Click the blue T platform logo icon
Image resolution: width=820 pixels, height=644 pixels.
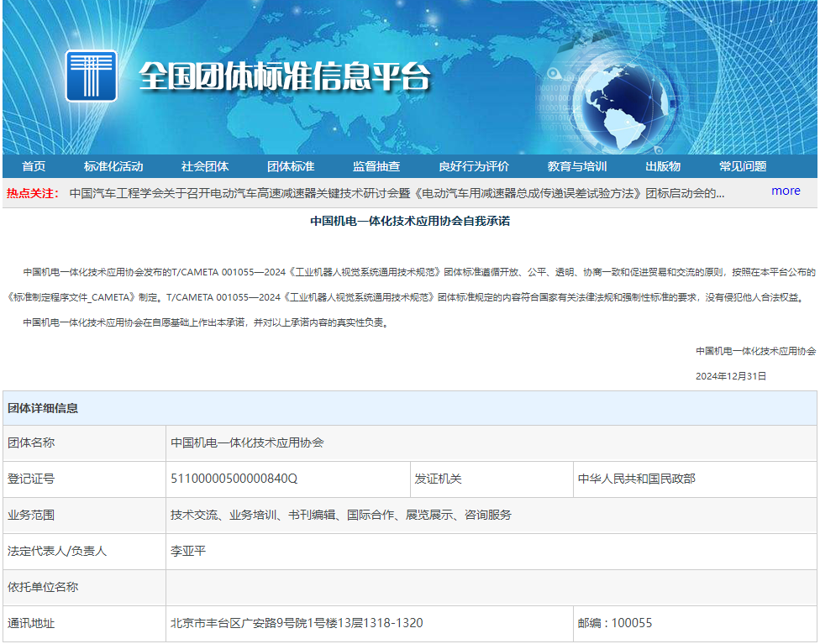point(91,76)
